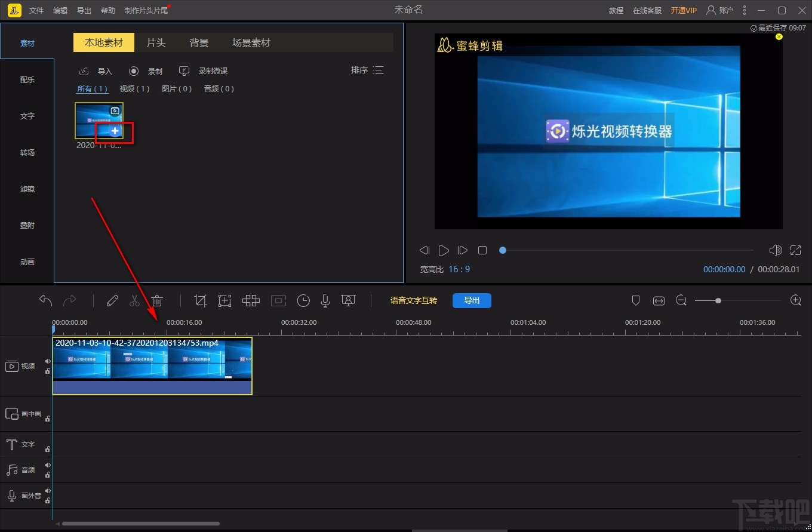Open the 文件 menu
The height and width of the screenshot is (532, 812).
click(x=36, y=11)
